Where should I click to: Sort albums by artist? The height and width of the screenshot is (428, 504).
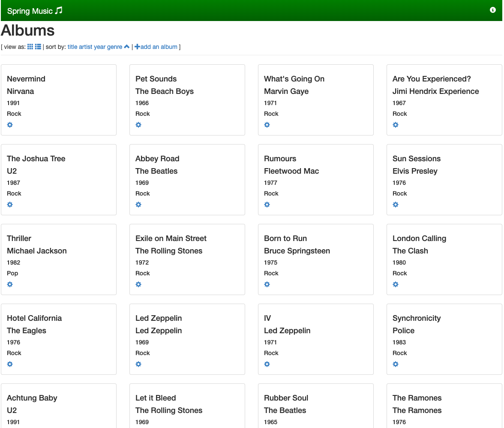(x=86, y=47)
